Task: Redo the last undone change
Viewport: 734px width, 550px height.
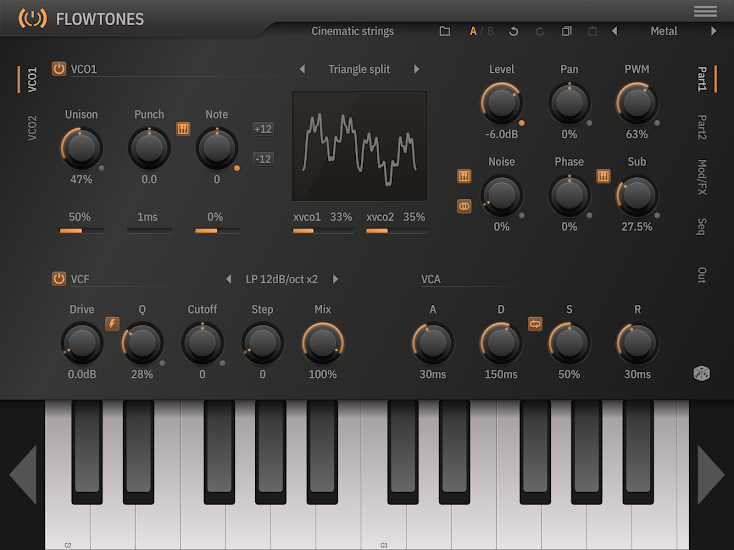Action: tap(540, 31)
